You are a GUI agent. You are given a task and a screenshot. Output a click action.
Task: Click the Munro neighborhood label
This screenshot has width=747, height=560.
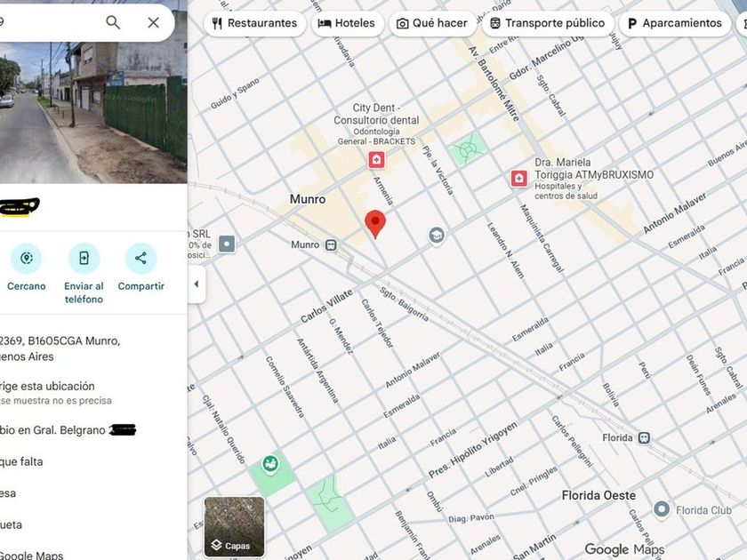tap(308, 199)
